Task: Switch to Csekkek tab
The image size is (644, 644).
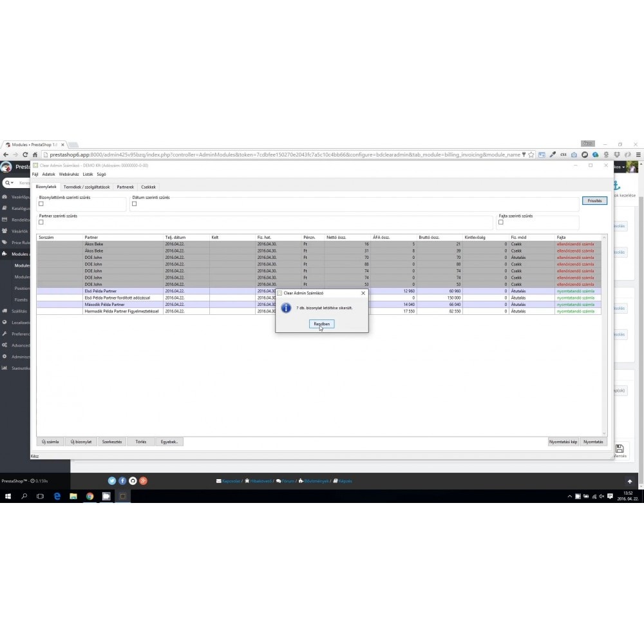Action: pyautogui.click(x=148, y=187)
